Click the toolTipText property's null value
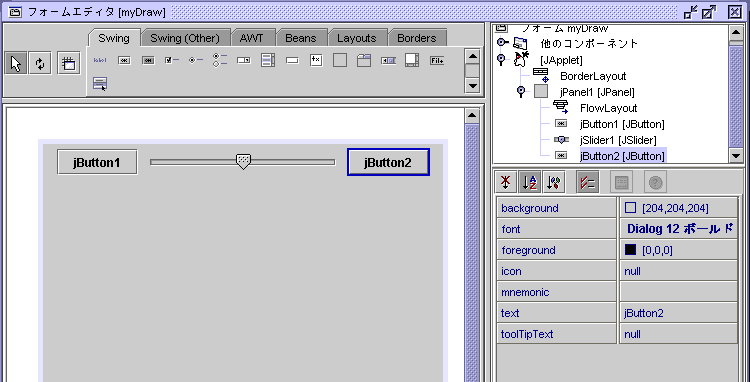This screenshot has height=382, width=750. (678, 334)
